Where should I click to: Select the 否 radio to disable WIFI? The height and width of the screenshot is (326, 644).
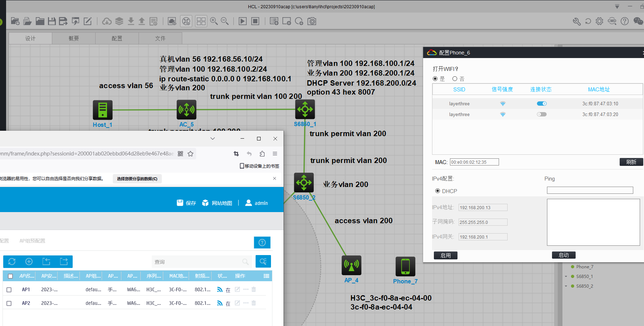tap(455, 79)
